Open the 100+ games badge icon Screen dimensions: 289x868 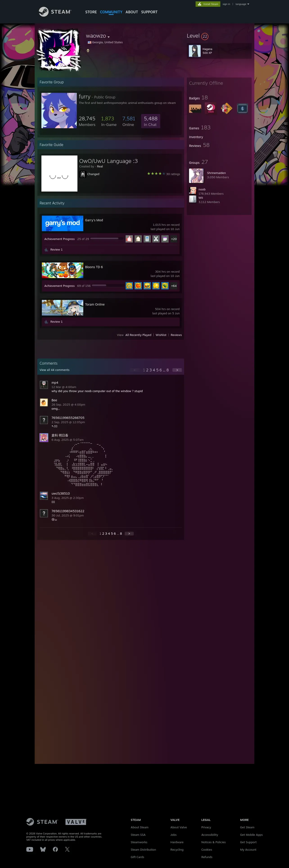click(195, 109)
